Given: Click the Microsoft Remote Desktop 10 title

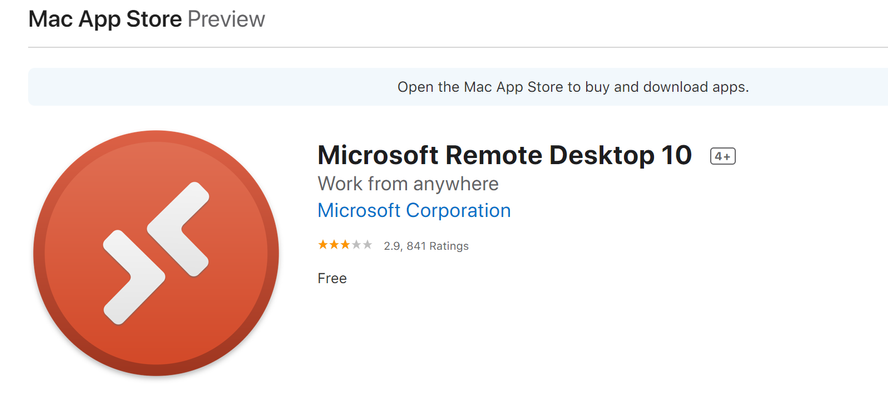Looking at the screenshot, I should (x=505, y=155).
